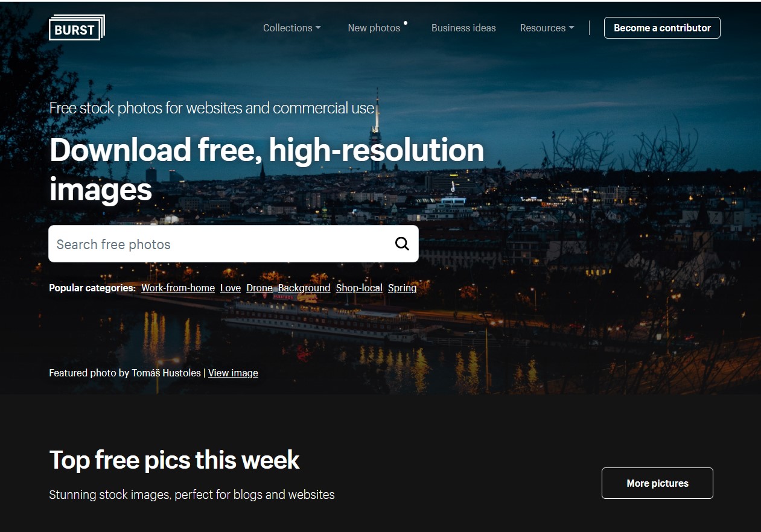Follow the View image link

coord(233,373)
